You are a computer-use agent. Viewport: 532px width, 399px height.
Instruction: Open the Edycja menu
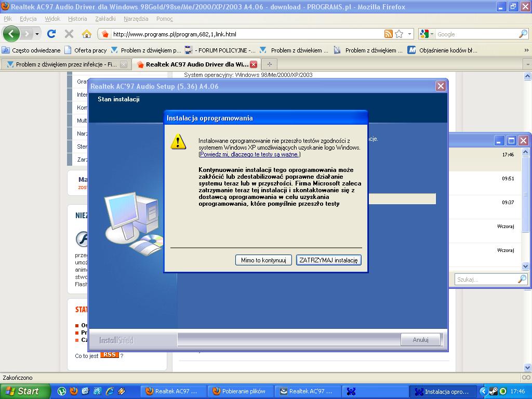(x=28, y=19)
